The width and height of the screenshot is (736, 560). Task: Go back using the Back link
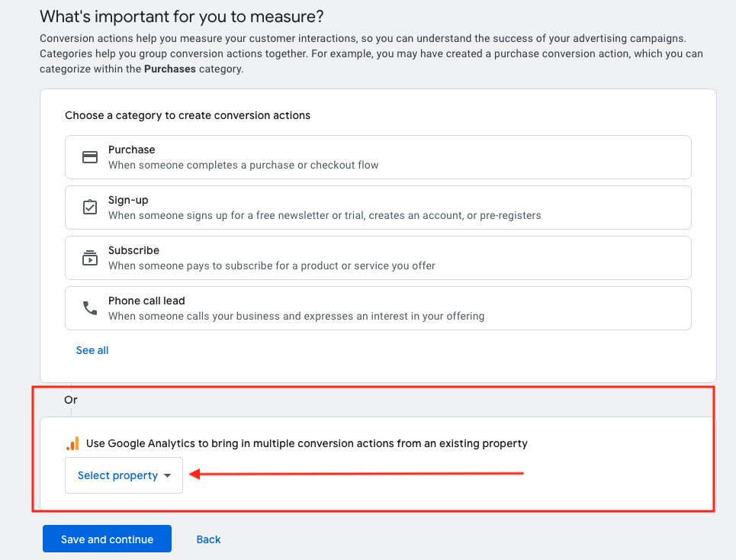(x=208, y=539)
